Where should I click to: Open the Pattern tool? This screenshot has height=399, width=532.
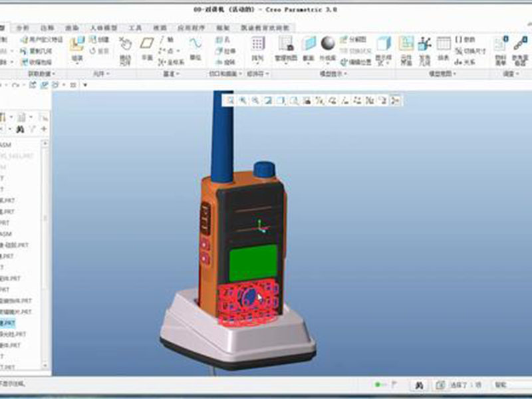(258, 47)
